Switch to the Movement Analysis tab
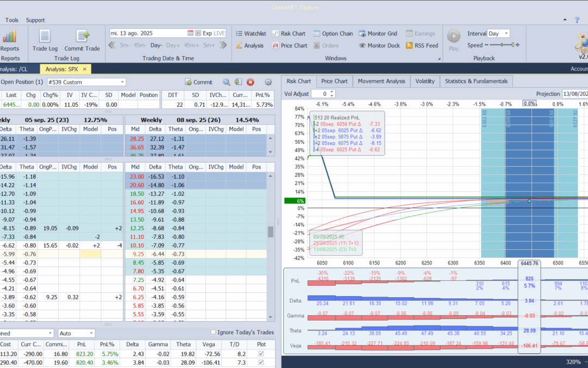 click(382, 81)
